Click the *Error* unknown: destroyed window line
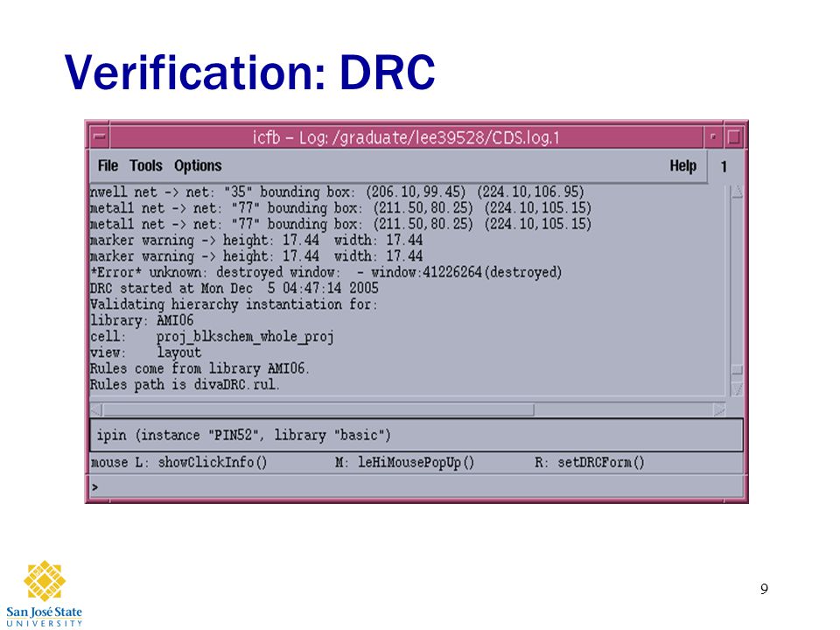 pyautogui.click(x=325, y=272)
